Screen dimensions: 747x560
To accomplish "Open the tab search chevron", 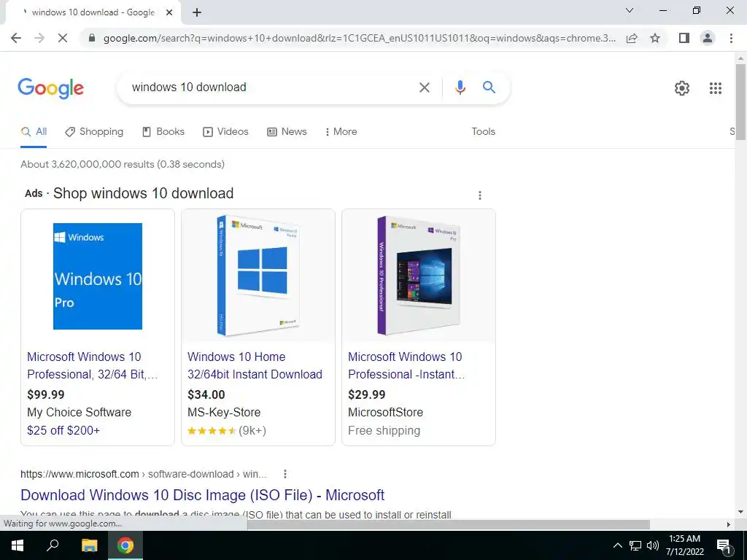I will click(x=630, y=10).
